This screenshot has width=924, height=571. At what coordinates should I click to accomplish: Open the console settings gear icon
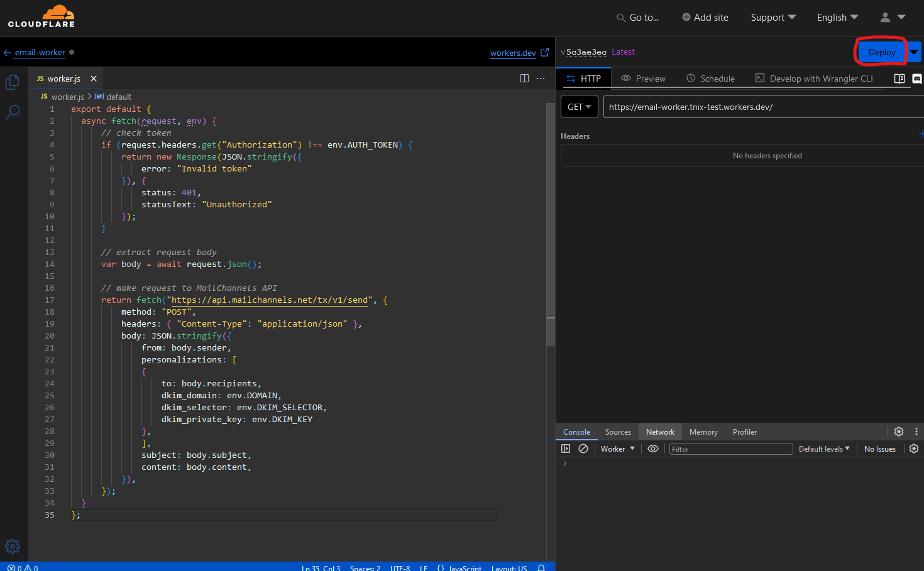pyautogui.click(x=914, y=449)
